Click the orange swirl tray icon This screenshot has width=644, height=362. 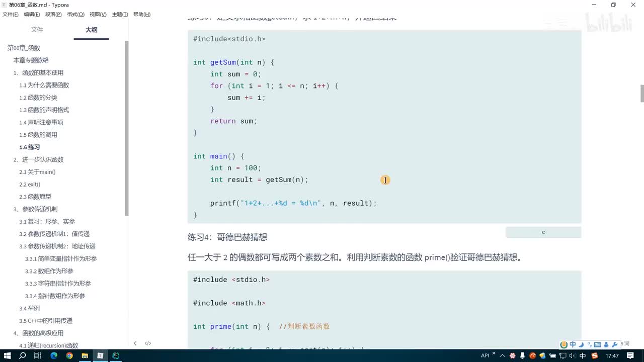point(532,355)
